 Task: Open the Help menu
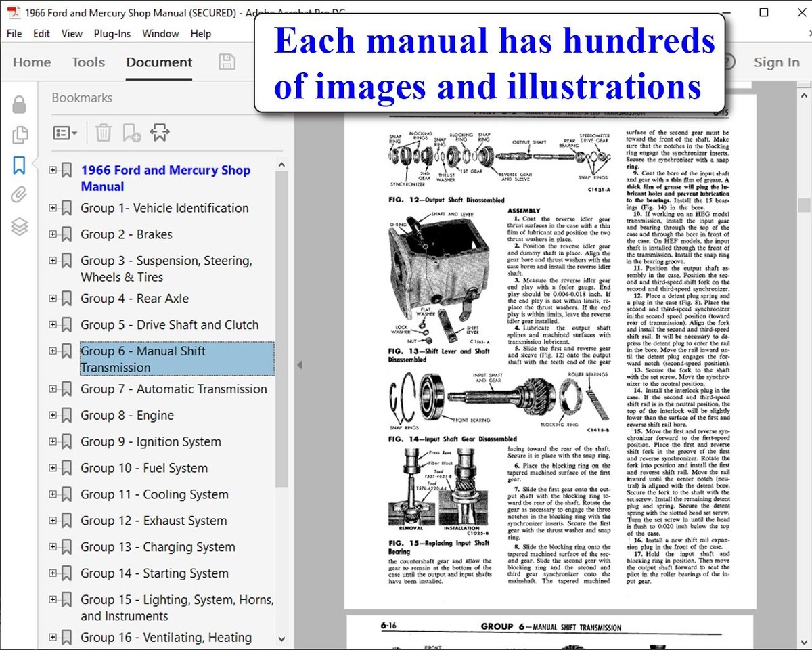[201, 33]
